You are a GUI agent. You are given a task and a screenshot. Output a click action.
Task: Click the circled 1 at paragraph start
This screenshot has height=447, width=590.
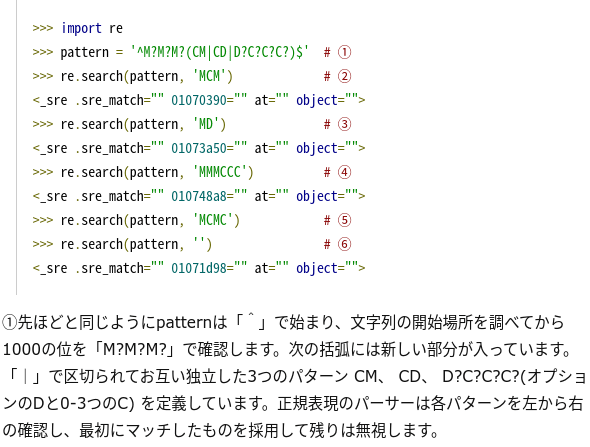(9, 322)
